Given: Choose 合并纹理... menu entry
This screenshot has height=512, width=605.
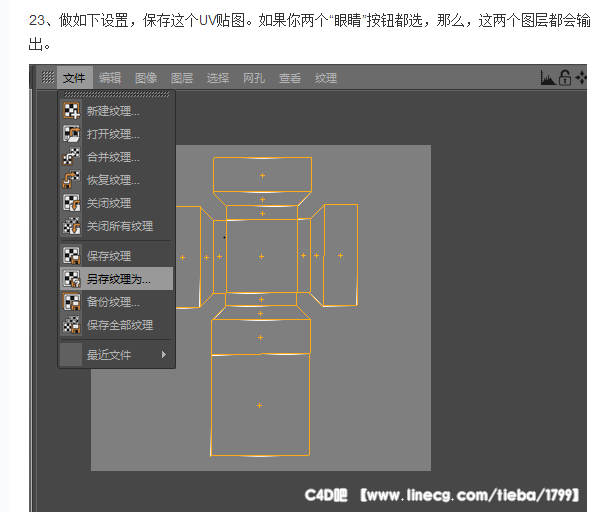Looking at the screenshot, I should pyautogui.click(x=117, y=157).
